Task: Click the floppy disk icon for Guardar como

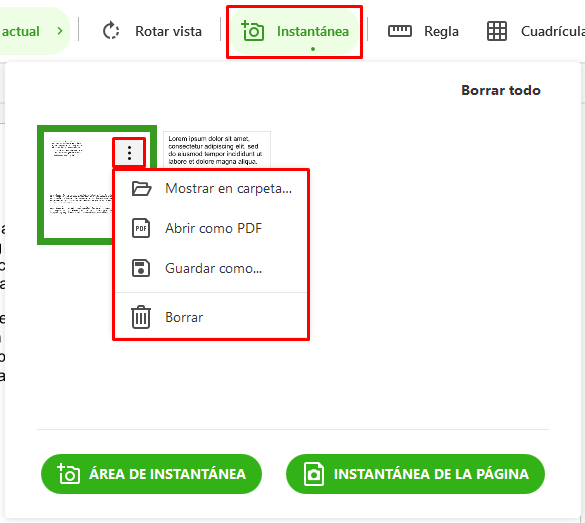Action: point(141,268)
